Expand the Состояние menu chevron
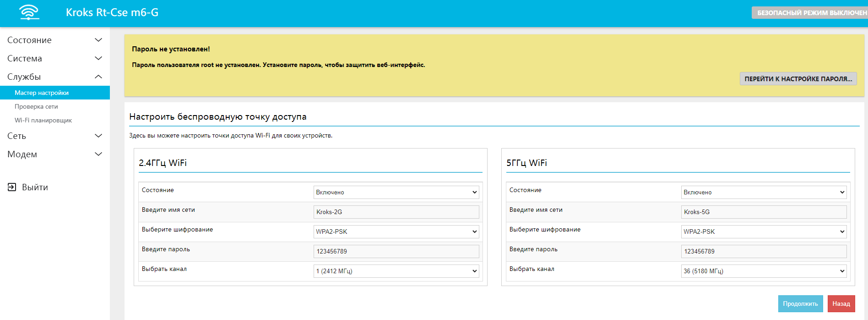This screenshot has width=868, height=320. click(98, 40)
